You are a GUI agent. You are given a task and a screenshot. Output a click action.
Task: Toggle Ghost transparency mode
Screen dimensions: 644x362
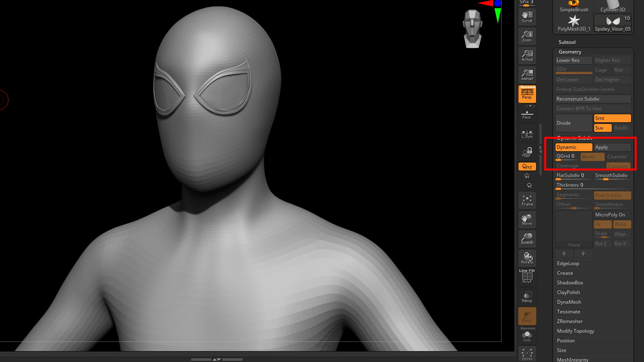[527, 316]
